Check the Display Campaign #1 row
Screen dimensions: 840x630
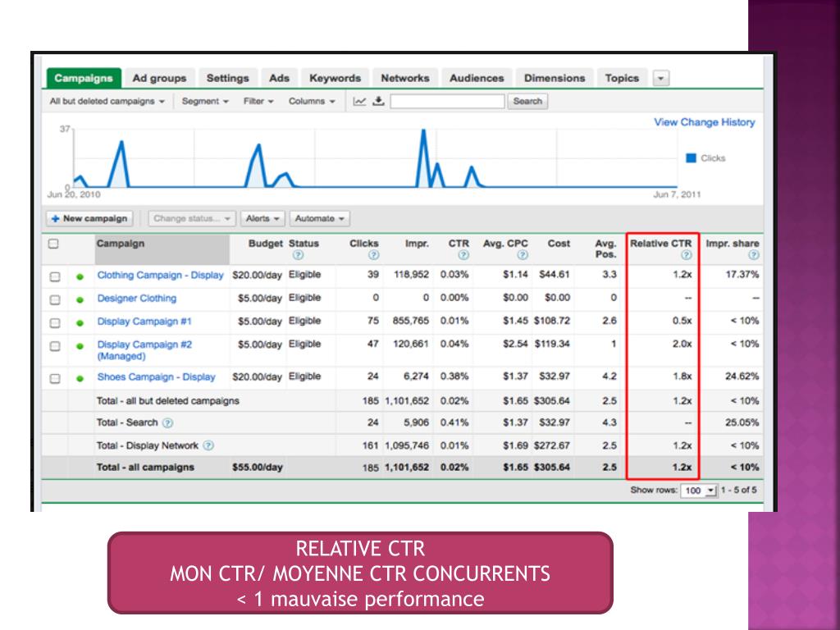tap(55, 323)
